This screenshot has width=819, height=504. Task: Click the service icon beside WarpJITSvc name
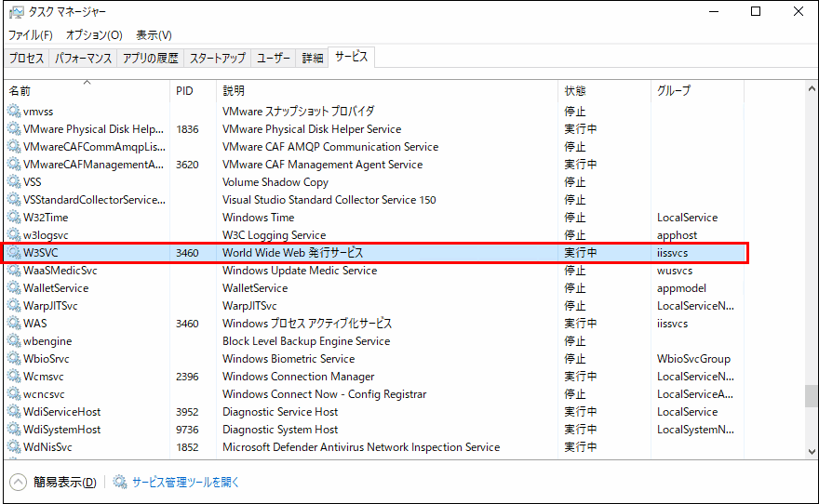click(x=14, y=306)
